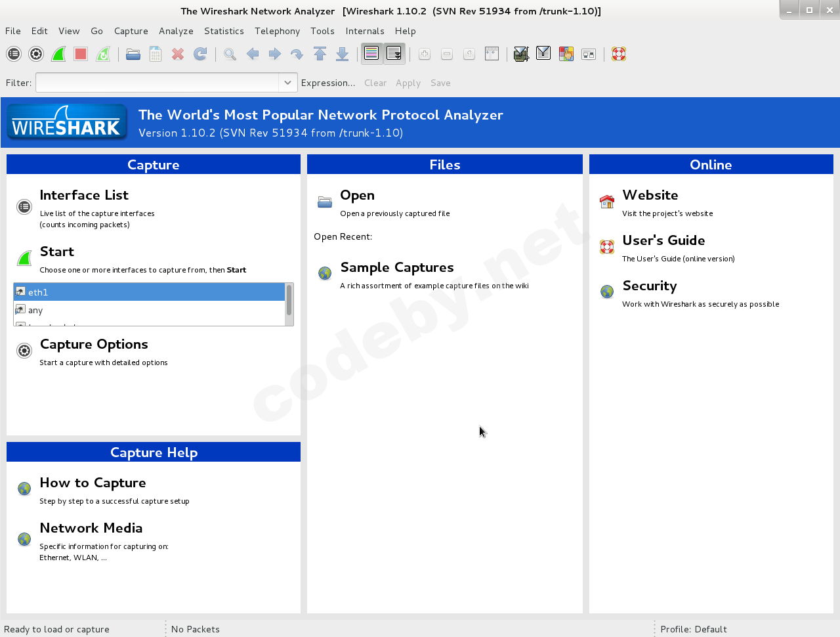
Task: Open the Statistics menu
Action: pos(224,31)
